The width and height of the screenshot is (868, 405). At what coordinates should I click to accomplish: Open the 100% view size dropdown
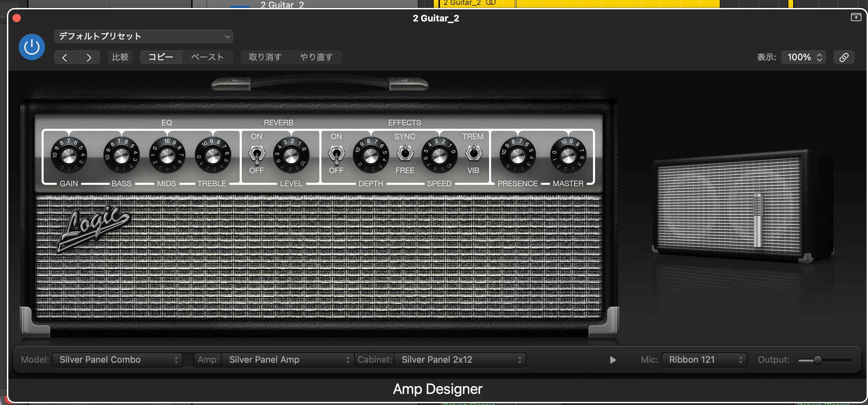[x=804, y=57]
